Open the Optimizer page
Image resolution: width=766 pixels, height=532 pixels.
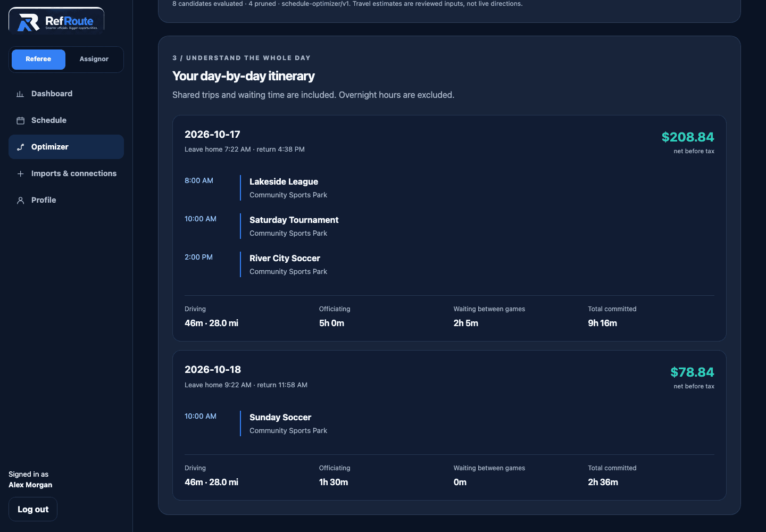[x=66, y=147]
